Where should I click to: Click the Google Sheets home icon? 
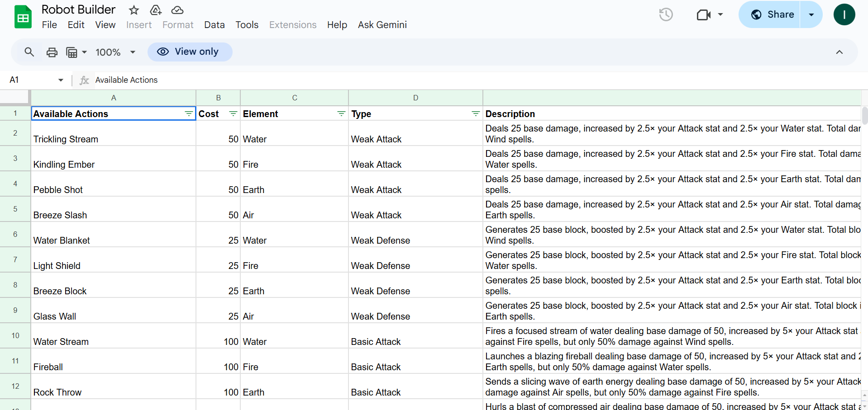23,17
